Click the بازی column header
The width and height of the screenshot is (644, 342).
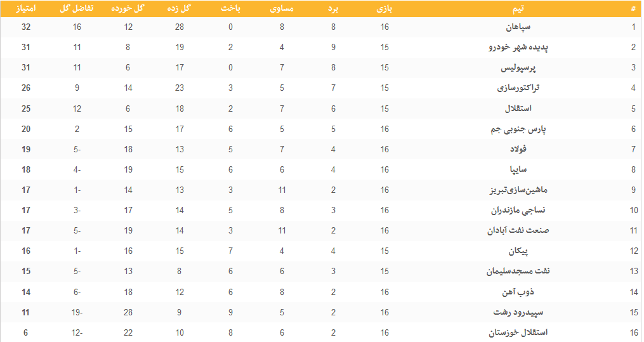pos(384,8)
